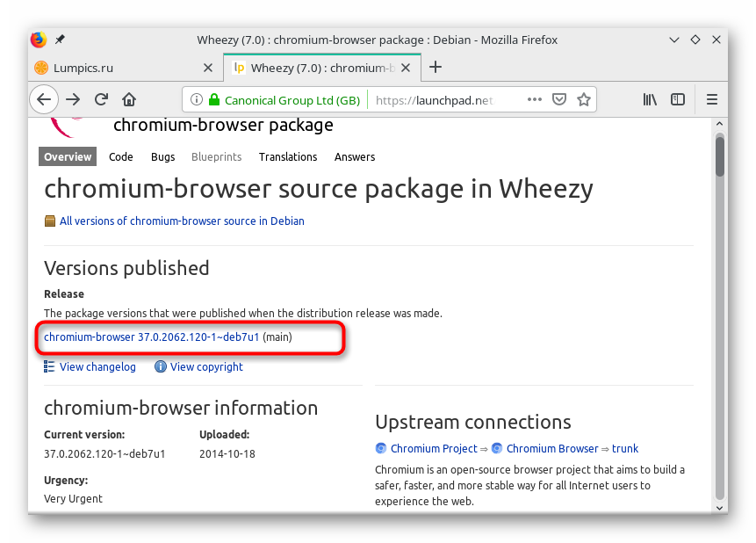Open the Firefox home page

point(129,99)
